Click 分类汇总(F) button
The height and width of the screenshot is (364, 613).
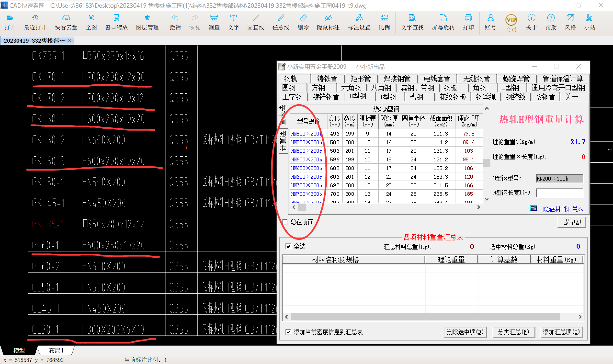click(513, 332)
